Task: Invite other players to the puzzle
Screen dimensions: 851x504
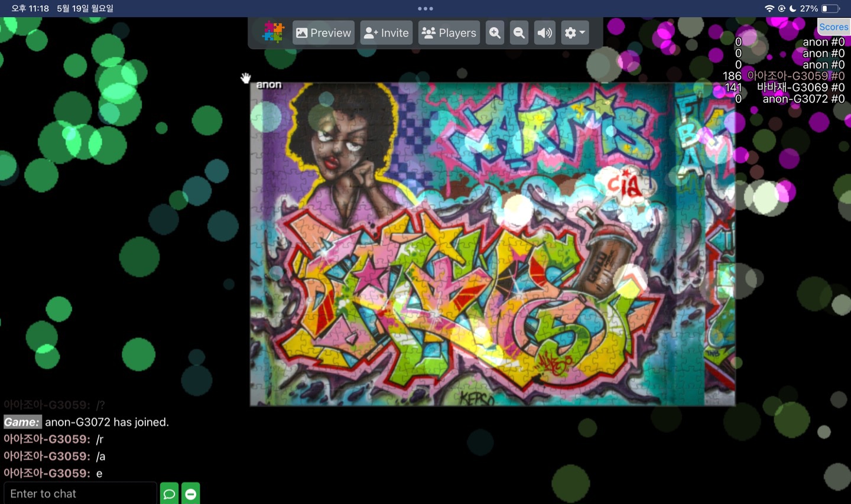Action: click(x=386, y=33)
